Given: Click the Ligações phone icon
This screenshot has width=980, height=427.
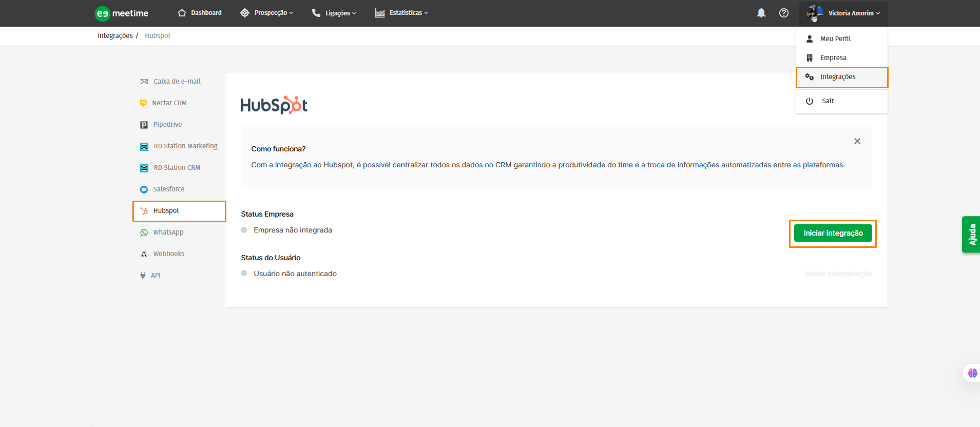Looking at the screenshot, I should coord(316,13).
